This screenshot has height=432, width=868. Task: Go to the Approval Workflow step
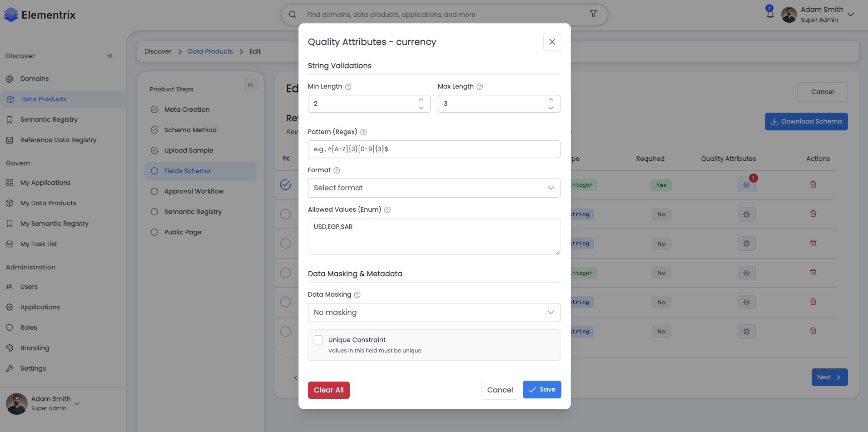pos(194,191)
